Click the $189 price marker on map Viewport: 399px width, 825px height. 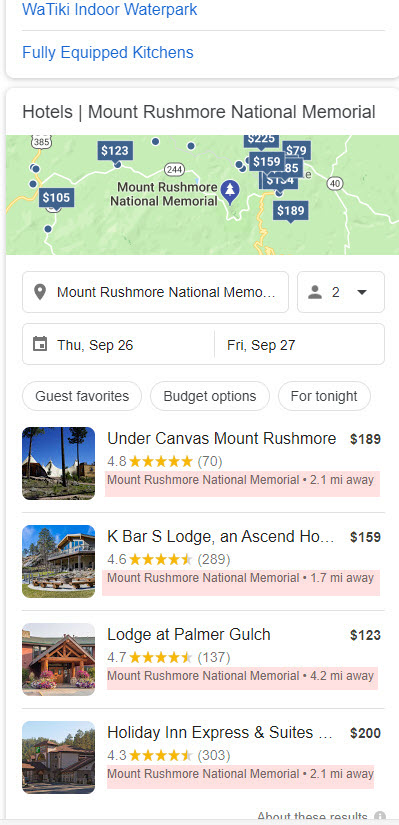[291, 211]
